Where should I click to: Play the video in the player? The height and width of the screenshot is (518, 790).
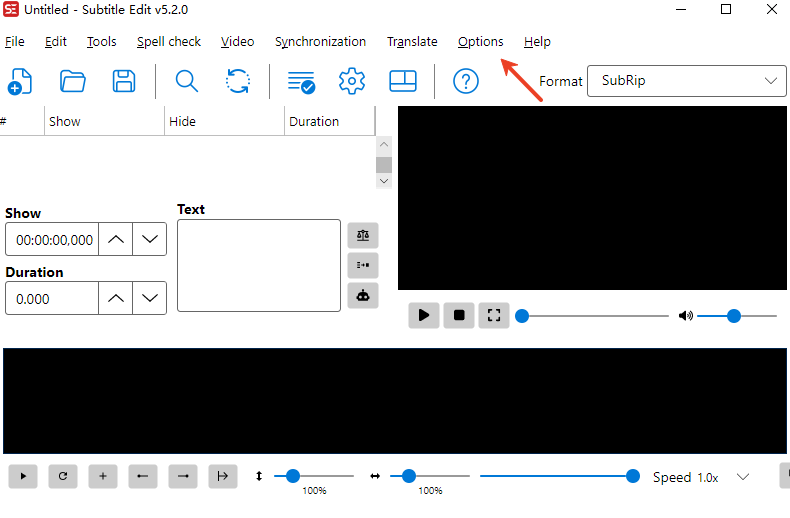tap(424, 315)
